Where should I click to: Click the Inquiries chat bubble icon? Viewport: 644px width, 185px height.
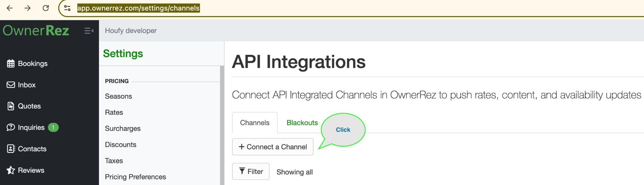pos(11,127)
